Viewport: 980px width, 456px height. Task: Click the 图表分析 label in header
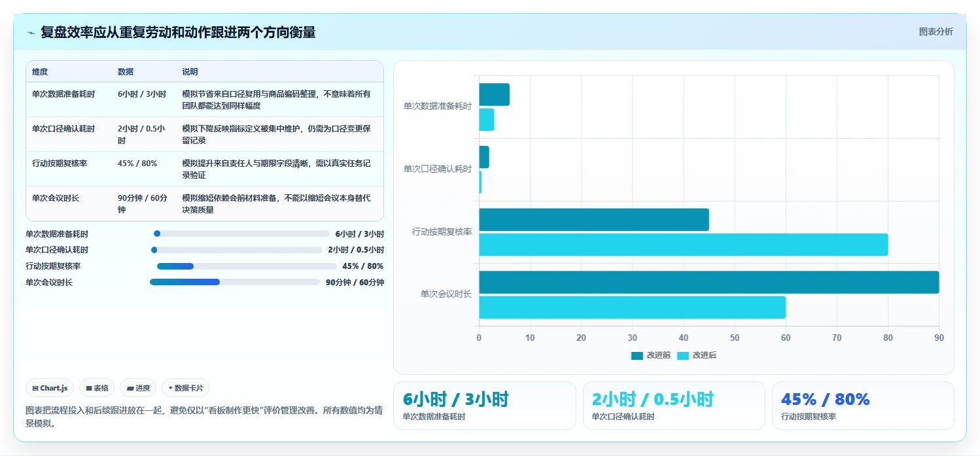[x=936, y=31]
